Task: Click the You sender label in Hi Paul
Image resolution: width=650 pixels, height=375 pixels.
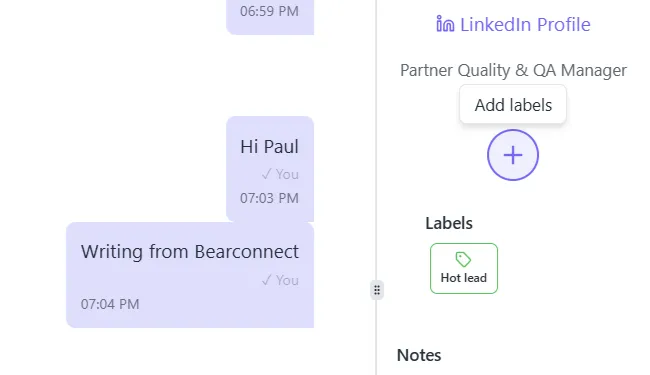Action: tap(287, 174)
